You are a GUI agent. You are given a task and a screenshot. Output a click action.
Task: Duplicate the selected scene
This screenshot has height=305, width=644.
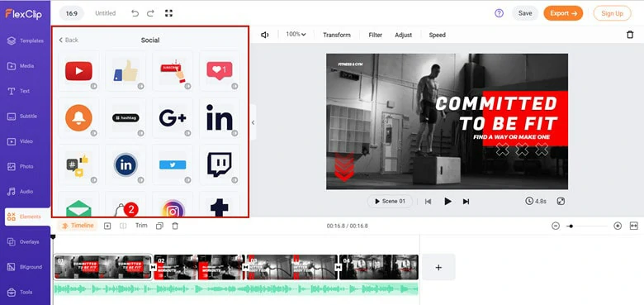click(160, 226)
